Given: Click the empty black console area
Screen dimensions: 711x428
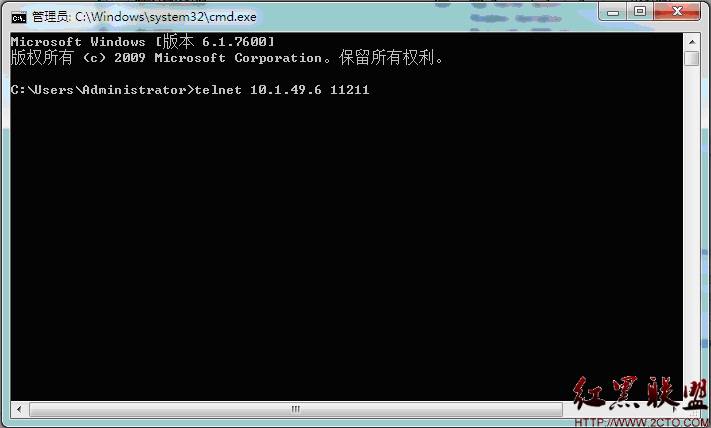Looking at the screenshot, I should tap(346, 245).
